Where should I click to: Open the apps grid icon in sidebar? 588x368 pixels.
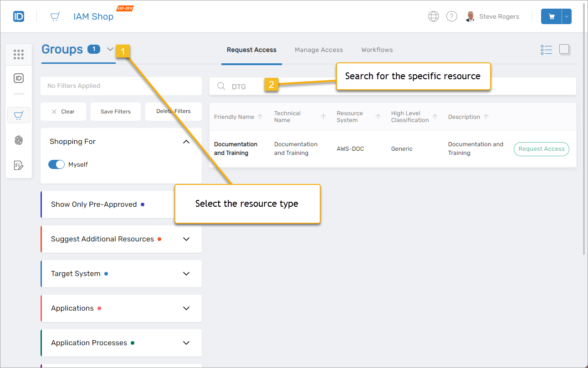pyautogui.click(x=19, y=54)
